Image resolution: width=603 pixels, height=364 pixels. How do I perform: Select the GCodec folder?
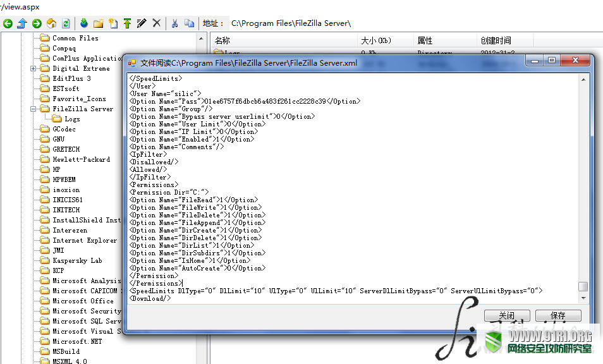(x=64, y=129)
